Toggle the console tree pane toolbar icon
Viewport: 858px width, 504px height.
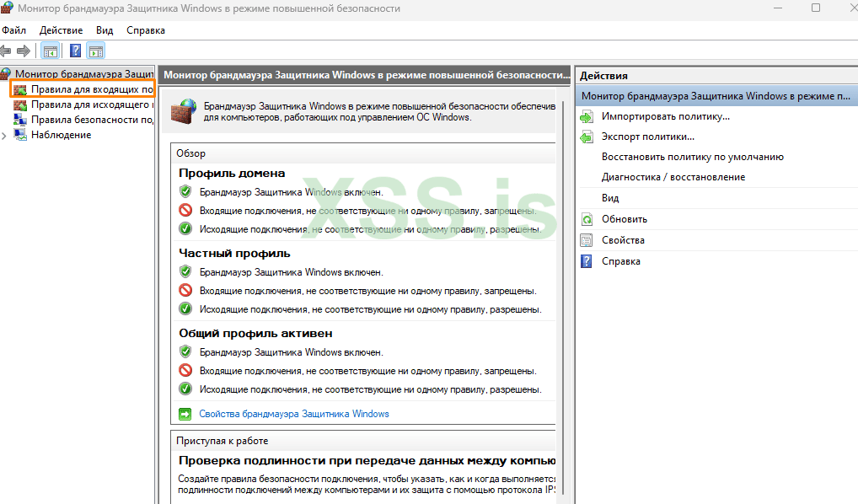click(51, 51)
